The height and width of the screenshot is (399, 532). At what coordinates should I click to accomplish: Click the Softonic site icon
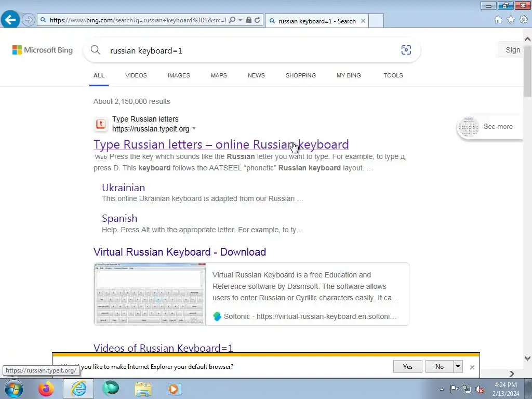[217, 316]
